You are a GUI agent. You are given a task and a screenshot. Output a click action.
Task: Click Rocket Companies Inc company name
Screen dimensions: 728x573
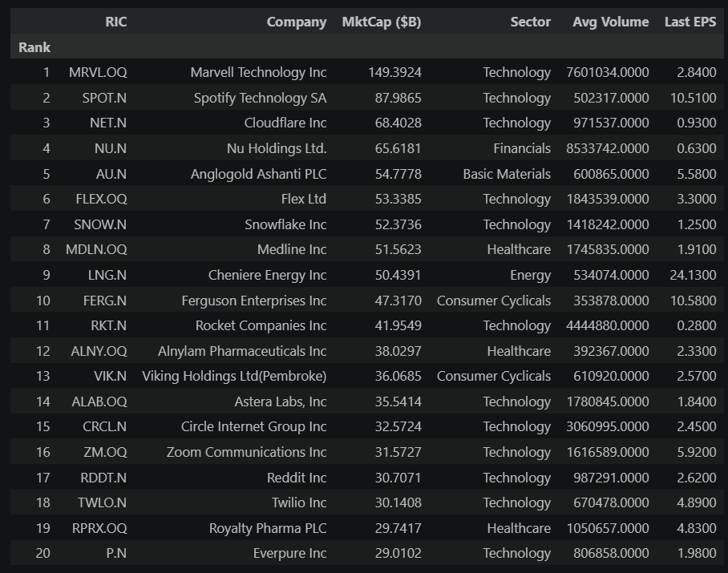pos(261,325)
